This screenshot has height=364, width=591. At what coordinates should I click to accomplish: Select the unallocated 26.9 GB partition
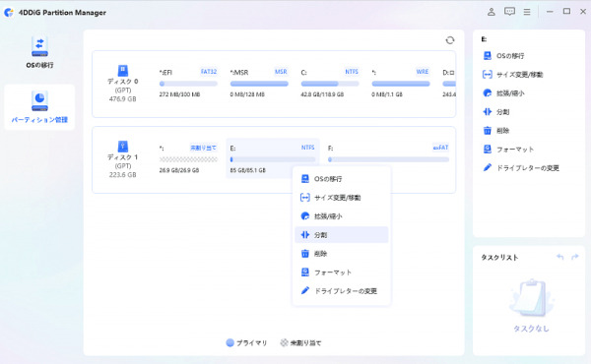[x=188, y=158]
